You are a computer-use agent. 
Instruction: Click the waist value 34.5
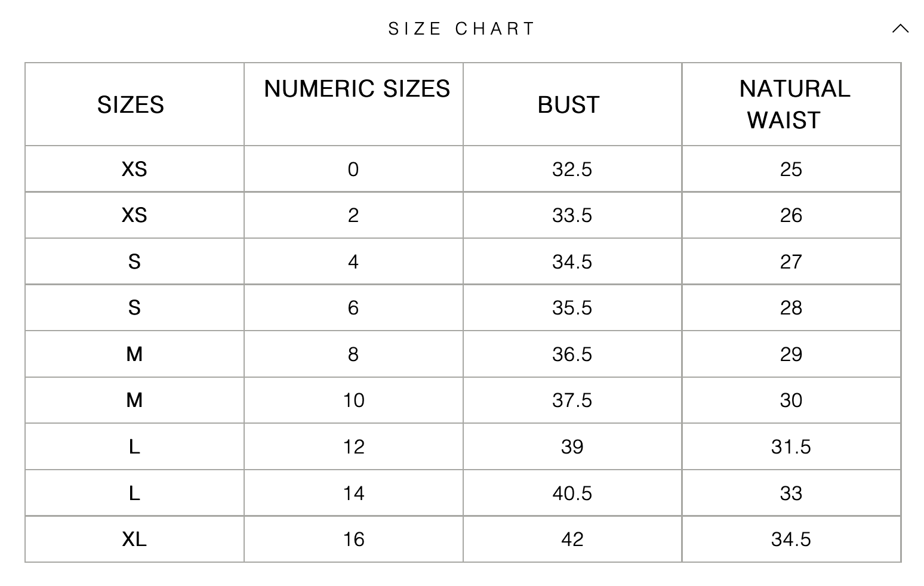coord(791,539)
